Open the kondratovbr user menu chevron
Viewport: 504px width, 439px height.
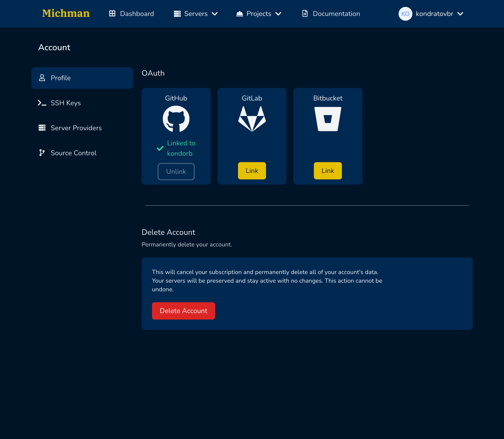460,14
